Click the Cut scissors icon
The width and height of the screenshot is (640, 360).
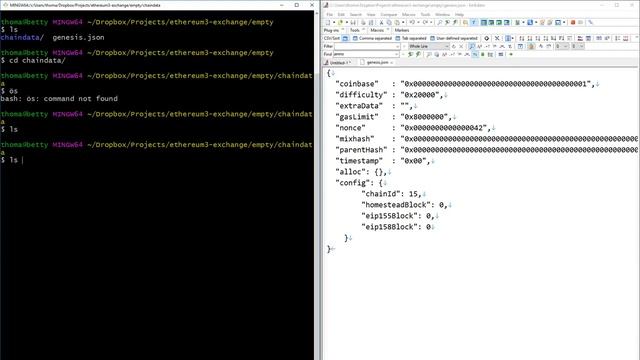381,22
